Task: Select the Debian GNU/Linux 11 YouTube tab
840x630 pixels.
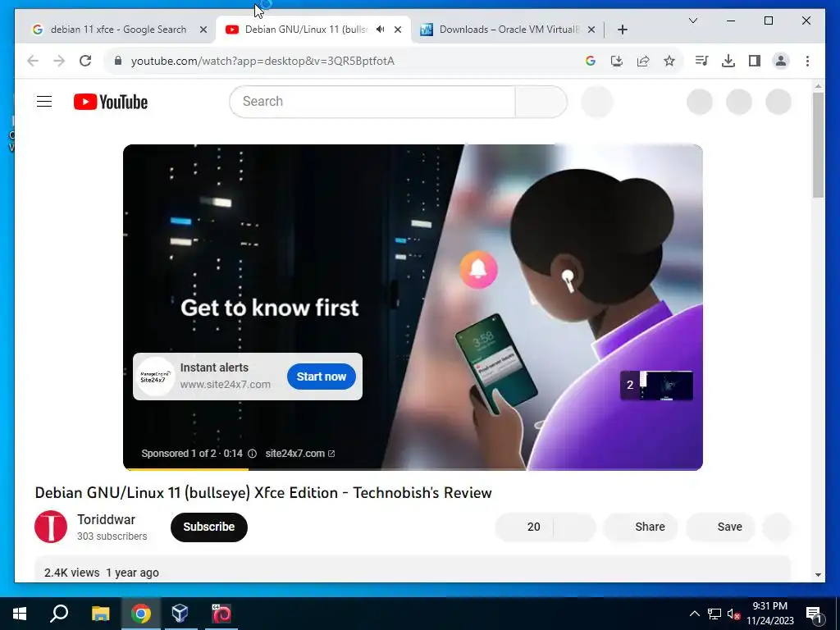Action: [x=306, y=30]
